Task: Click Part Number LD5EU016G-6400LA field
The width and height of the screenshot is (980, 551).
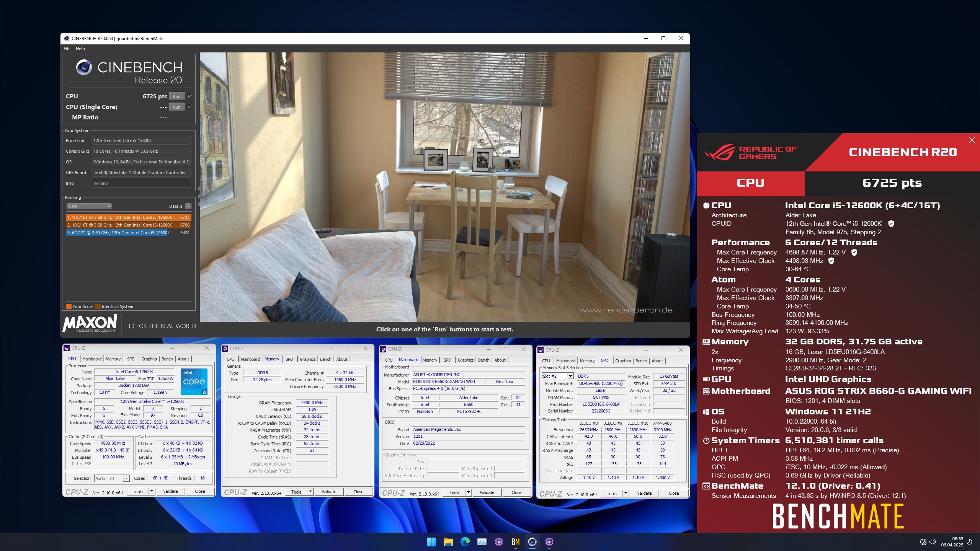Action: 601,404
